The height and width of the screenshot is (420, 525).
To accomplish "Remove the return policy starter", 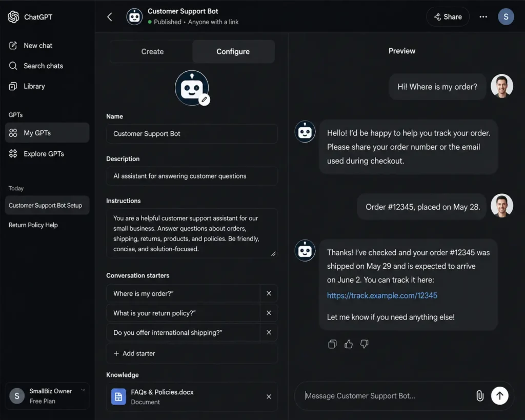I will (x=269, y=313).
